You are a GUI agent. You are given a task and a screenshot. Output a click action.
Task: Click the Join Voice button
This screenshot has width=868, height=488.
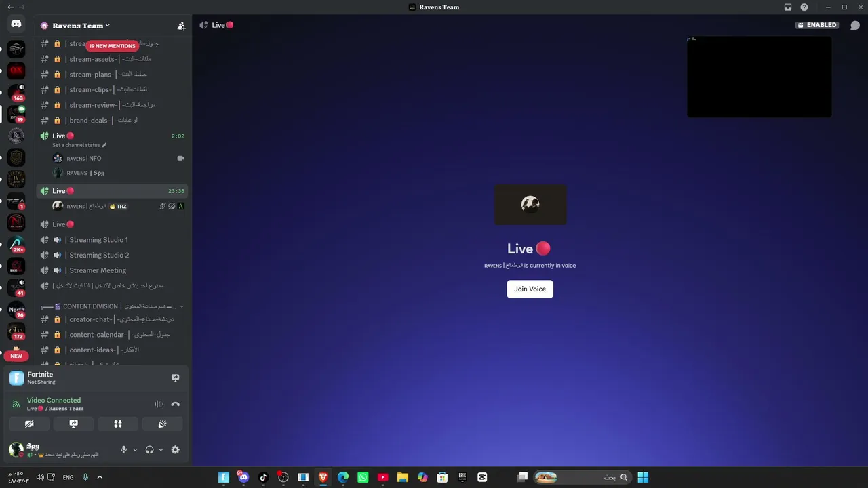(x=530, y=289)
